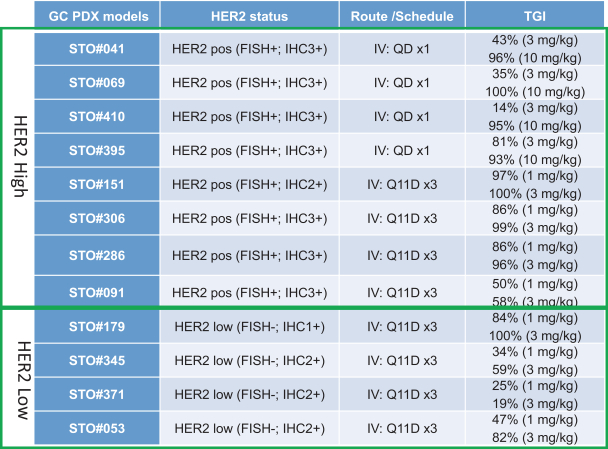Image resolution: width=608 pixels, height=449 pixels.
Task: Click the GC PDX models column header
Action: [96, 14]
